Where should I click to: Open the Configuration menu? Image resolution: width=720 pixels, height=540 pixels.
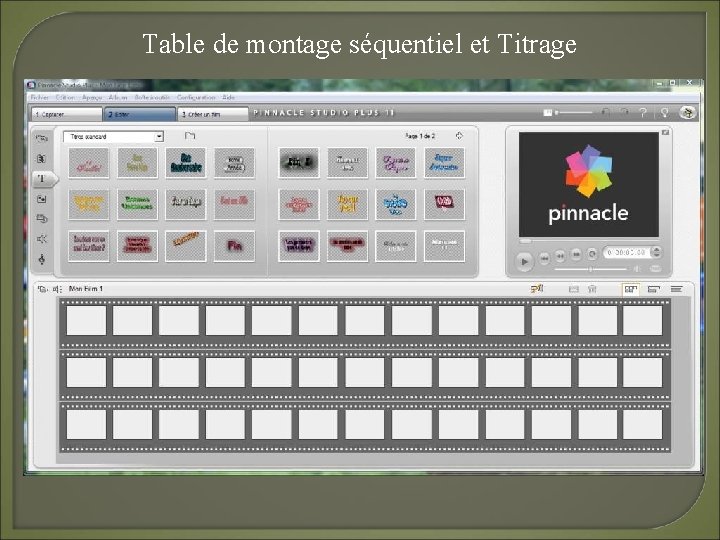coord(196,97)
